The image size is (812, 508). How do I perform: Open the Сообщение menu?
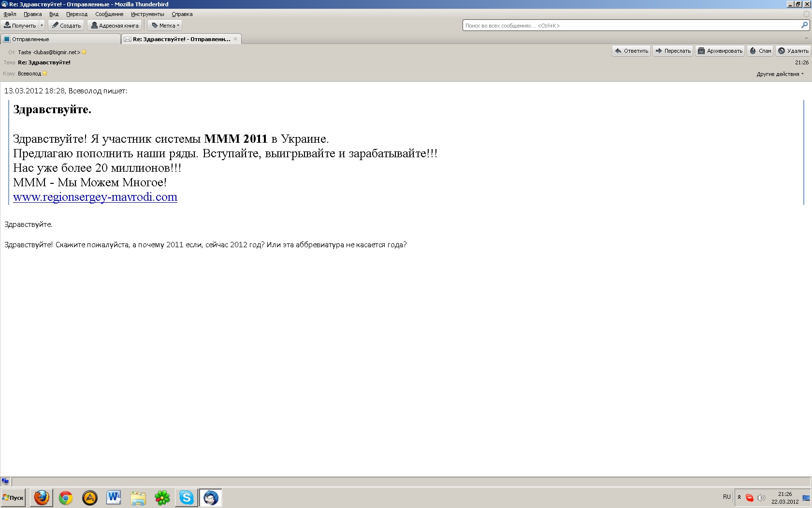109,14
